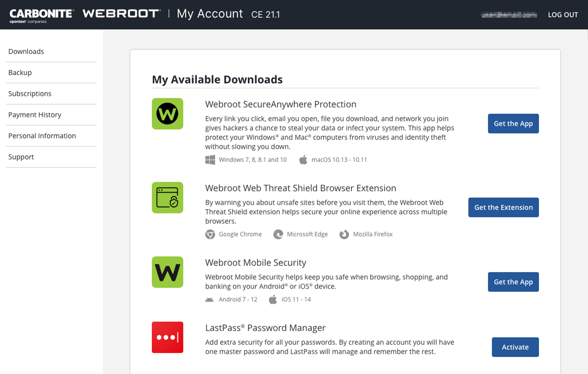Click the Android 7 - 12 label

tap(238, 300)
